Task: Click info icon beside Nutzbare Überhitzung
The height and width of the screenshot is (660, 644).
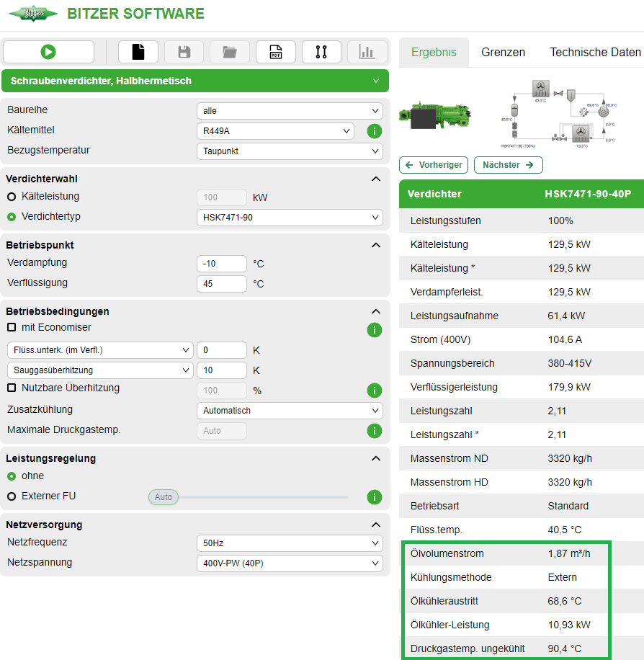Action: pyautogui.click(x=374, y=391)
